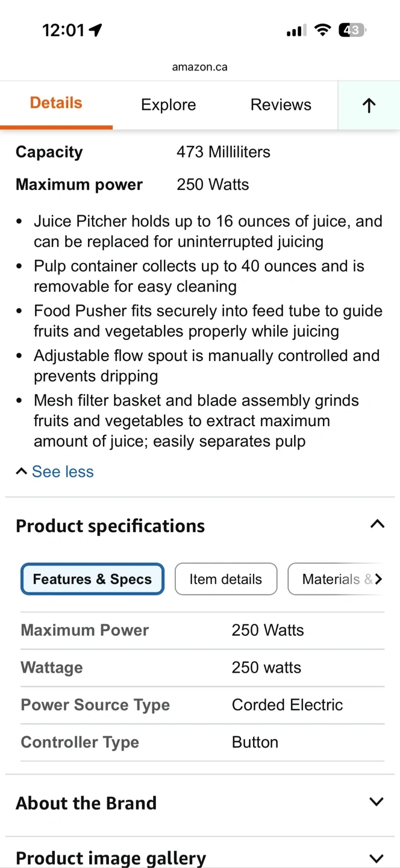Screen dimensions: 400x868
Task: Open the Reviews tab
Action: point(281,105)
